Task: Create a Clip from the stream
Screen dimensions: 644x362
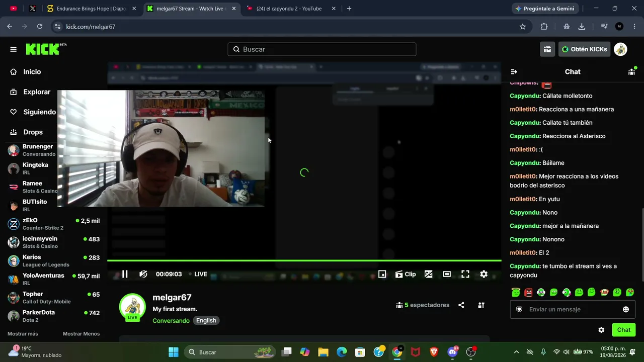Action: pyautogui.click(x=406, y=274)
